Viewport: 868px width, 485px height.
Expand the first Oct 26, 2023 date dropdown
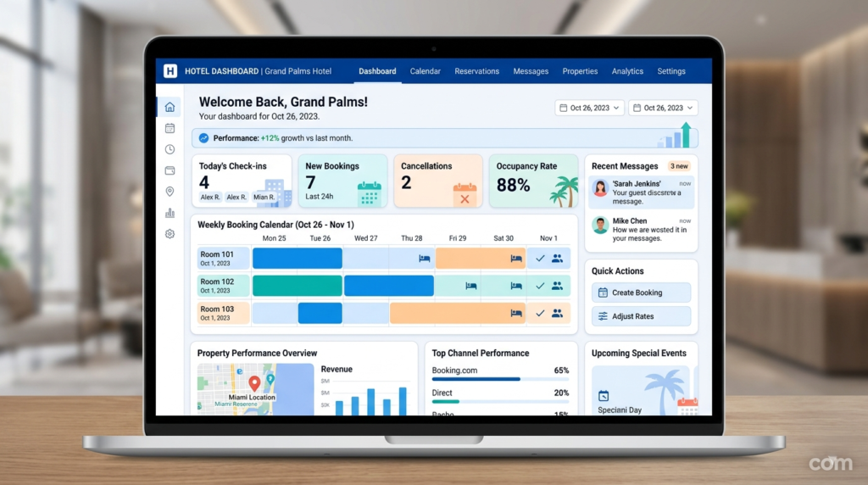[589, 108]
